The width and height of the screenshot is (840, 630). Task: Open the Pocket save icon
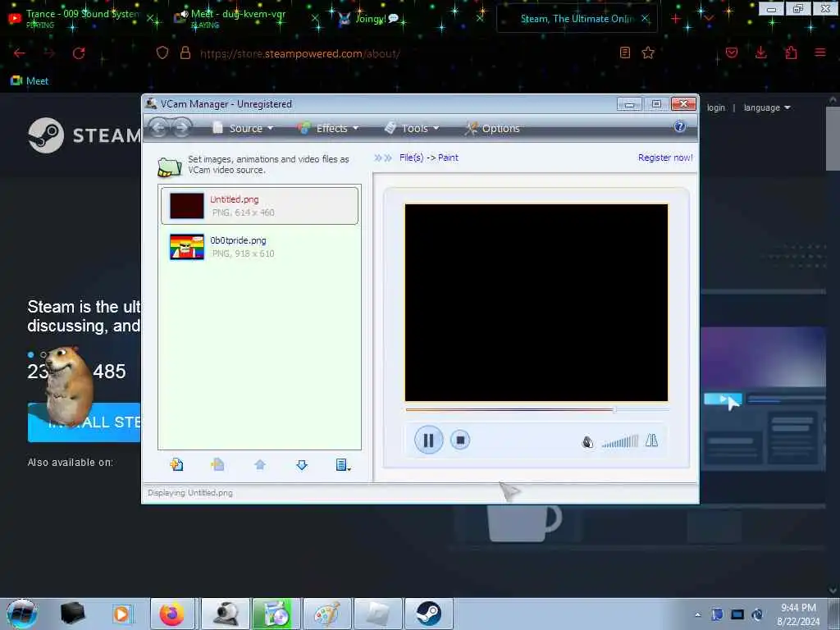pos(732,52)
